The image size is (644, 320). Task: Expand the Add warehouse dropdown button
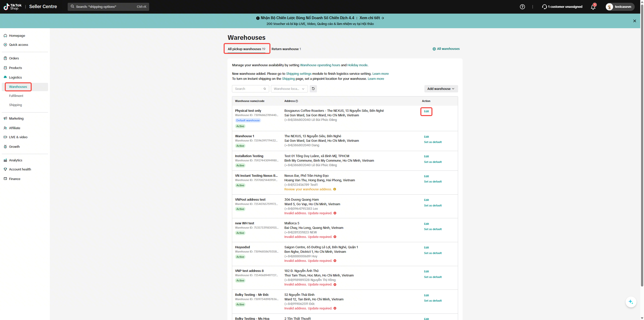tap(441, 89)
